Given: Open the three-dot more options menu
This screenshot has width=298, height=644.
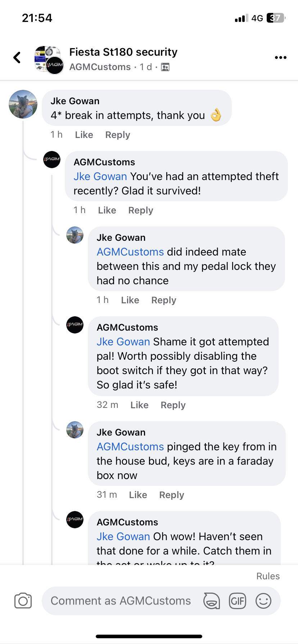Looking at the screenshot, I should [280, 57].
